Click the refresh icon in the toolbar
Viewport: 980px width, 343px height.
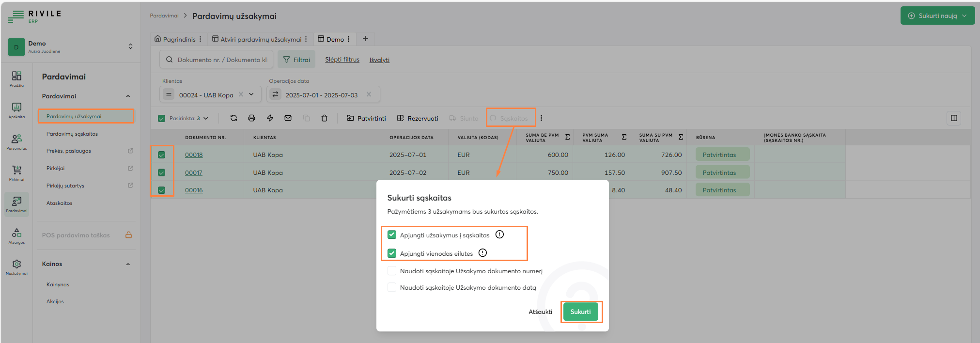(233, 118)
